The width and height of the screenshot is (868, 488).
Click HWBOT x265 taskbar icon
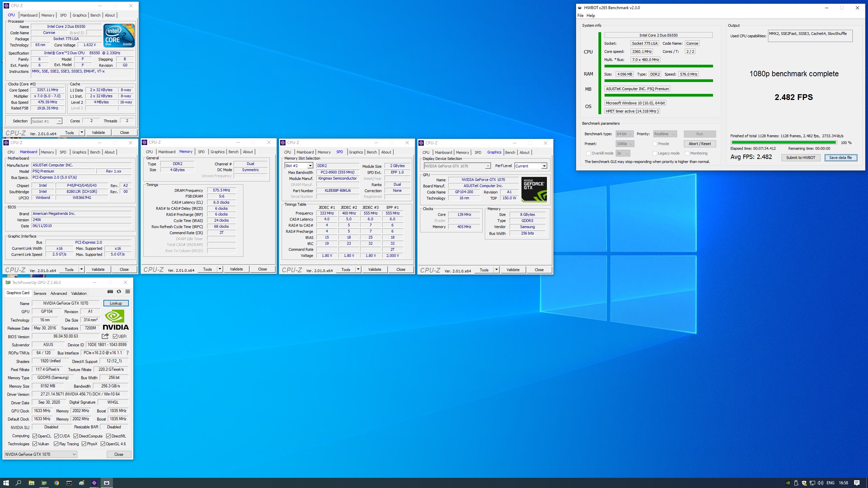click(x=107, y=483)
